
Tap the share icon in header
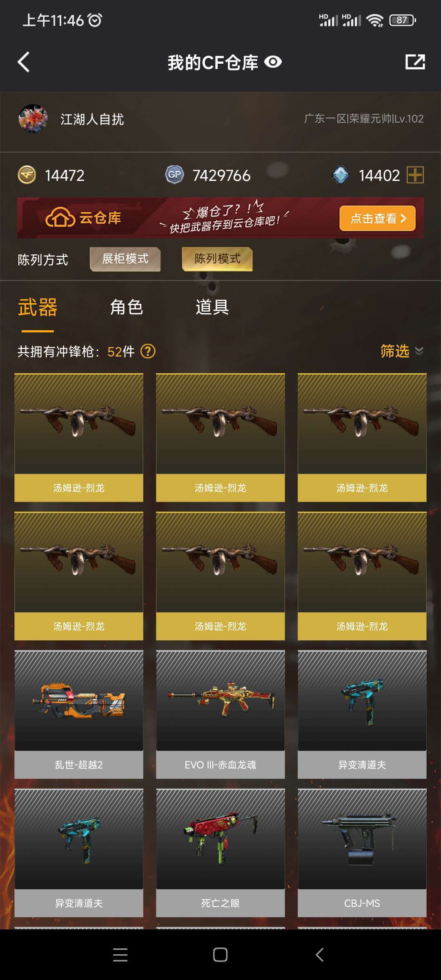point(415,62)
